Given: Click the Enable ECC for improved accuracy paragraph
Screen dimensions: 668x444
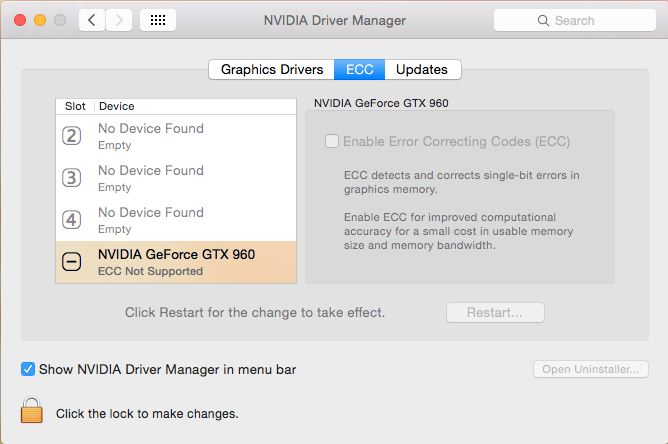Looking at the screenshot, I should (x=459, y=231).
